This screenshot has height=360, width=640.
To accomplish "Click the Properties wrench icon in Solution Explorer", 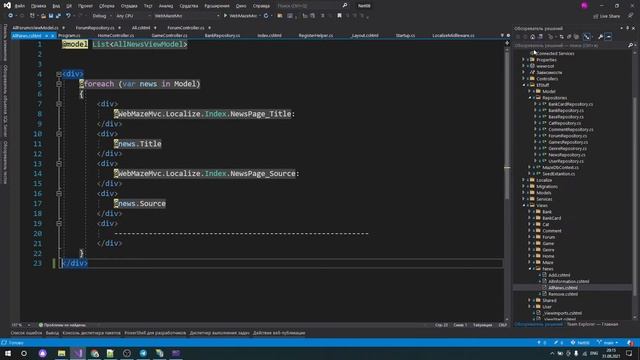I will 600,37.
